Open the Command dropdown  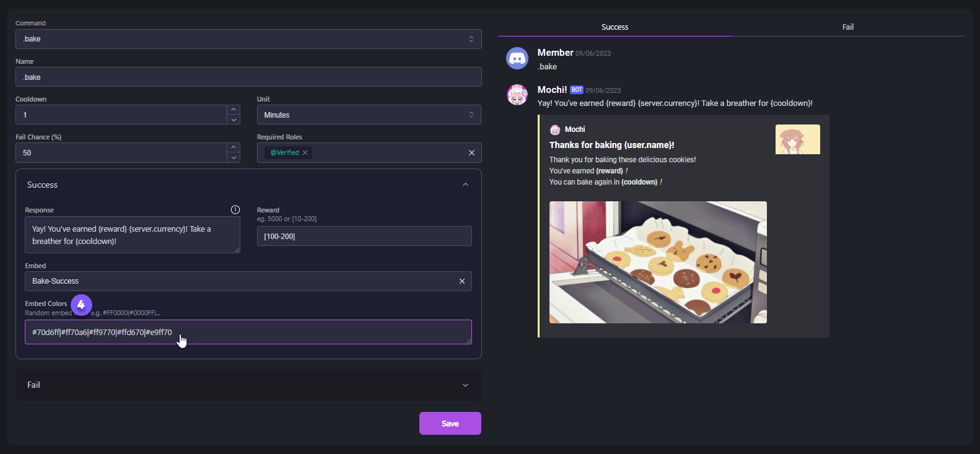tap(248, 39)
